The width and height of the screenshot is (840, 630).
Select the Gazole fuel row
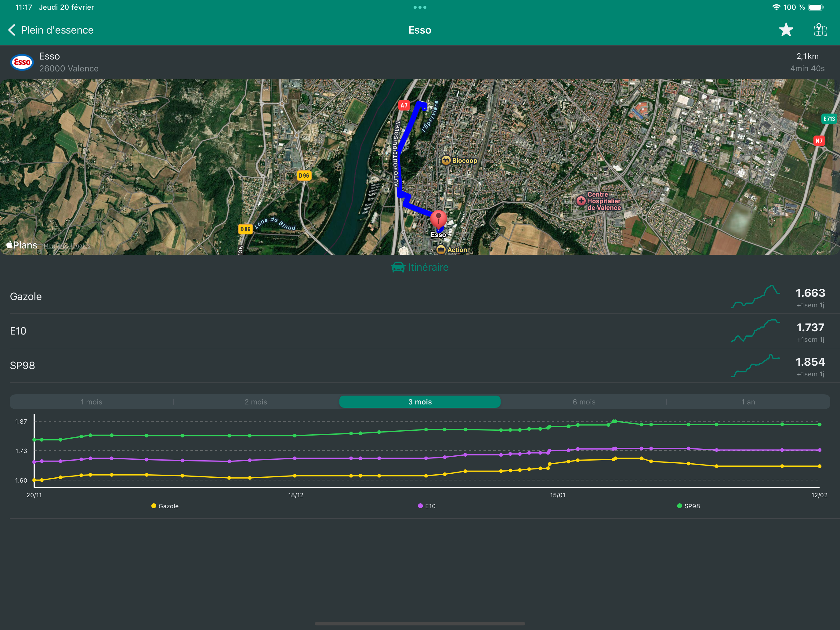(420, 297)
